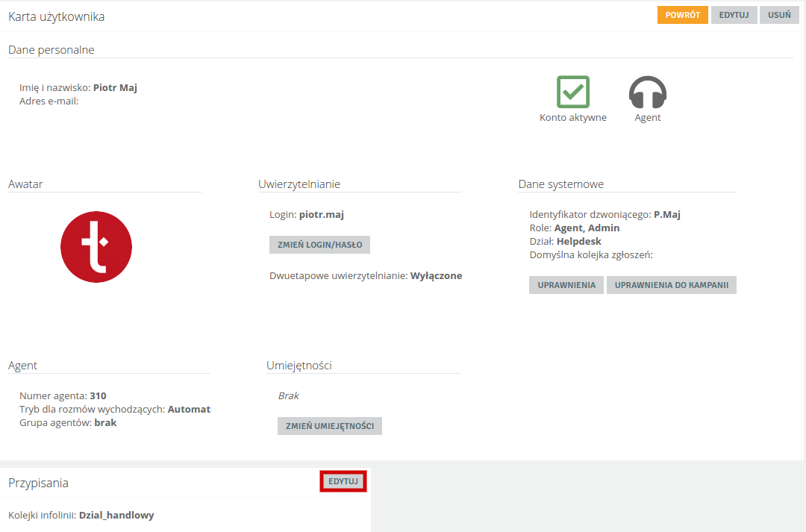Viewport: 806px width, 532px height.
Task: Click the Domyślna kolejka zgłoszeń label
Action: pos(591,254)
